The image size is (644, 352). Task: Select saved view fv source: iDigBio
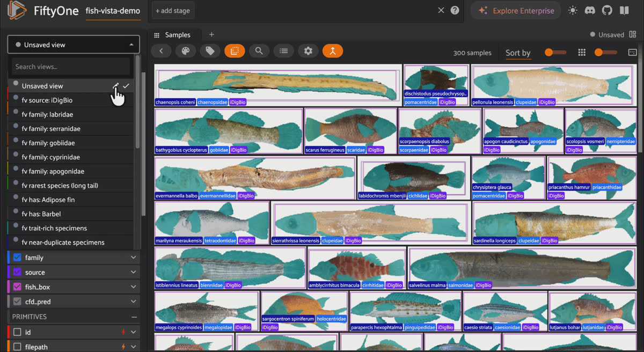71,100
